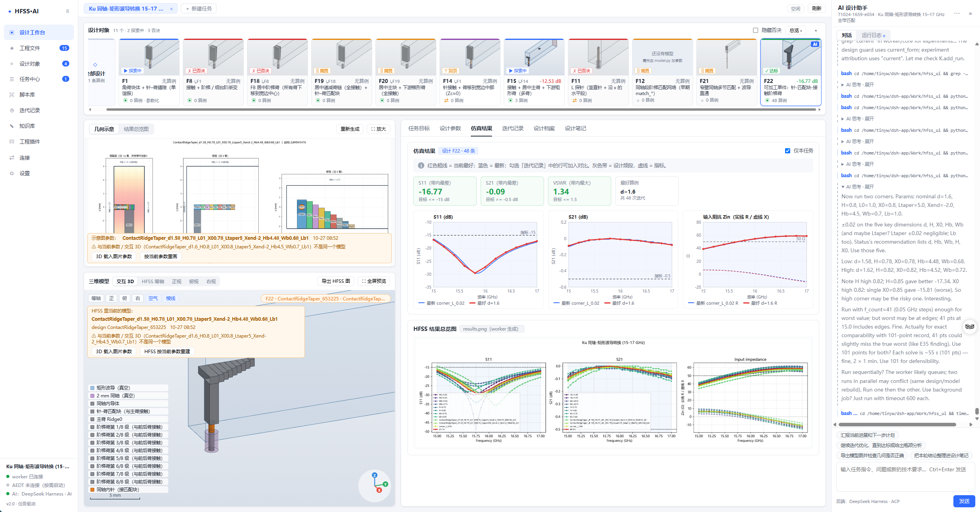Open 工程文件 in the sidebar

pos(39,48)
